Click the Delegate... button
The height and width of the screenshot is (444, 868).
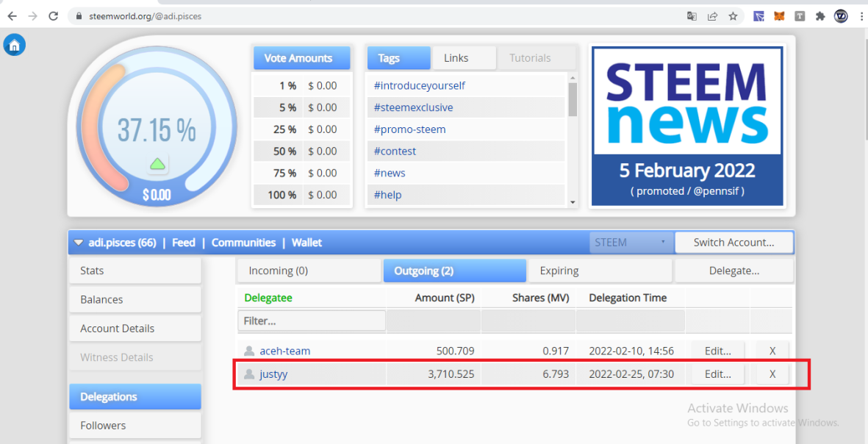click(x=734, y=271)
